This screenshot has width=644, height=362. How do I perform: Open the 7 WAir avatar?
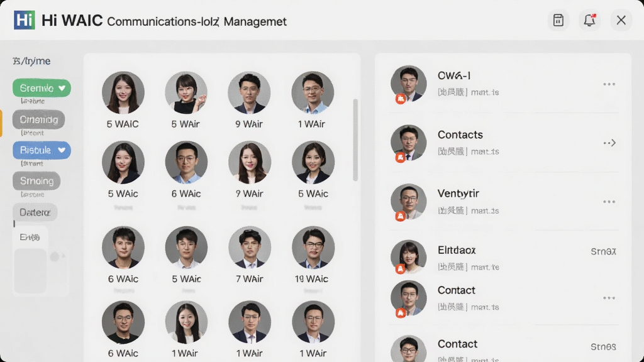click(x=249, y=248)
